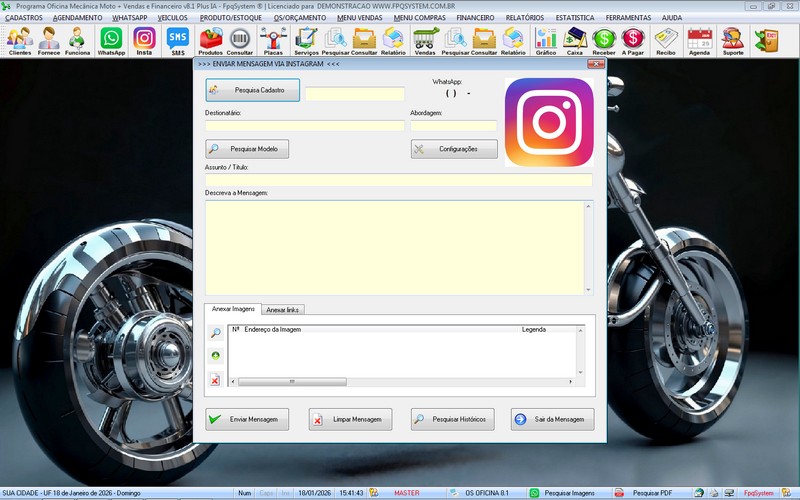Open the Insta toolbar icon
This screenshot has width=800, height=500.
coord(145,40)
